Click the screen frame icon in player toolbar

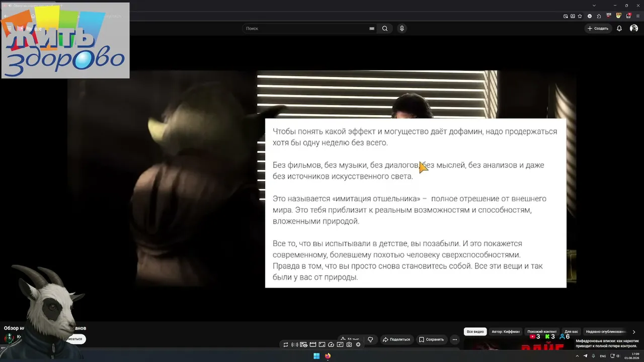322,344
